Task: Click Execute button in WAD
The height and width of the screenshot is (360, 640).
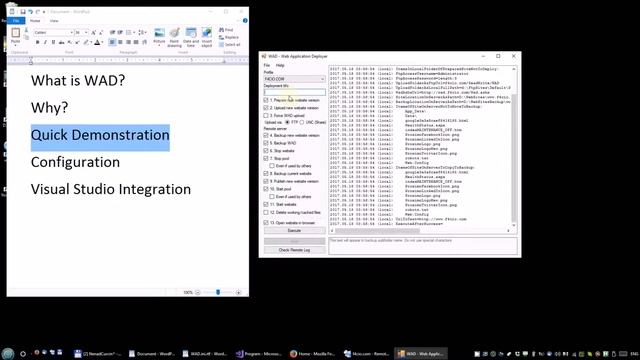Action: point(294,231)
